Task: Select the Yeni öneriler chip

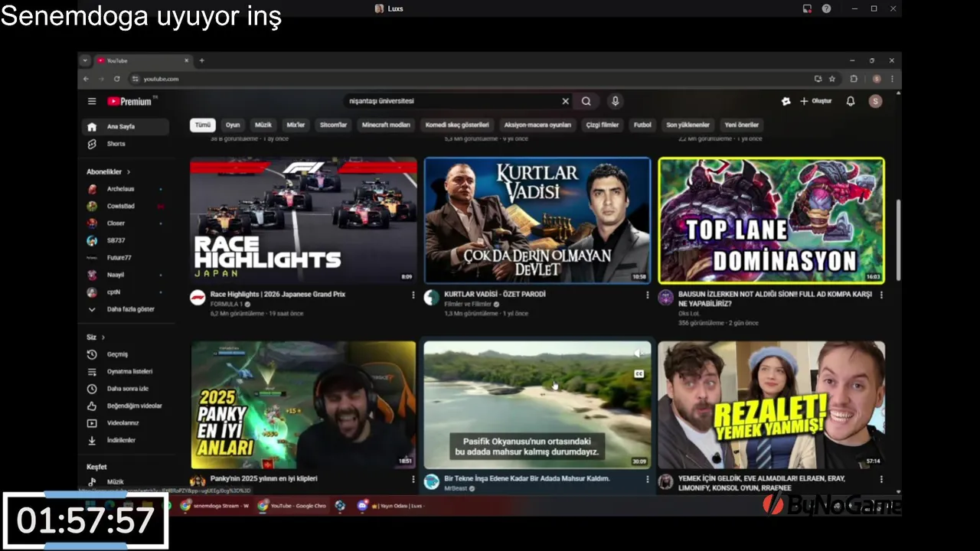Action: [x=742, y=125]
